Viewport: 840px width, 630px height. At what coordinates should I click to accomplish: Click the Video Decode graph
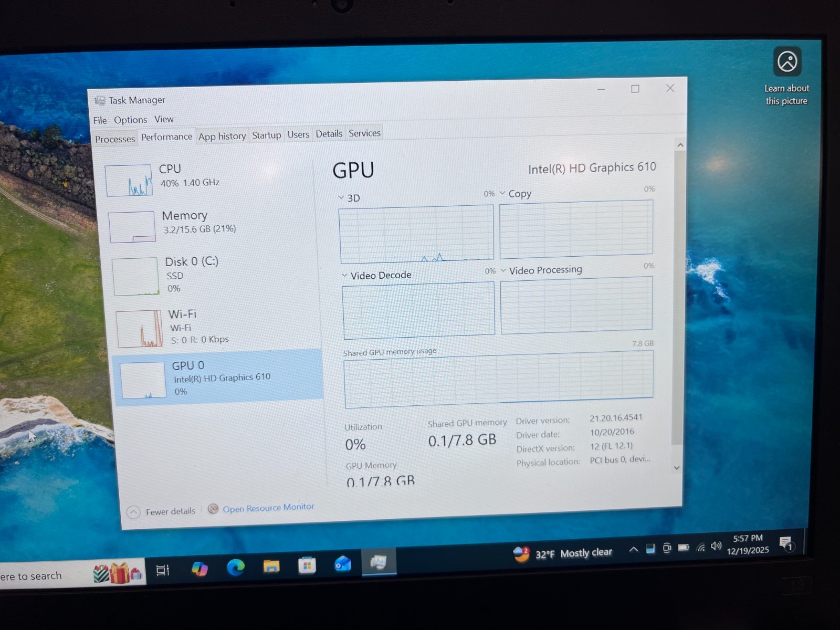419,311
